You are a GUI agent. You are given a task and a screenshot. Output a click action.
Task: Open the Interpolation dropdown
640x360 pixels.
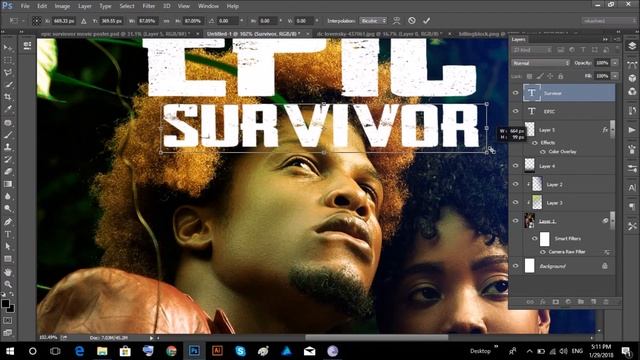pos(373,20)
